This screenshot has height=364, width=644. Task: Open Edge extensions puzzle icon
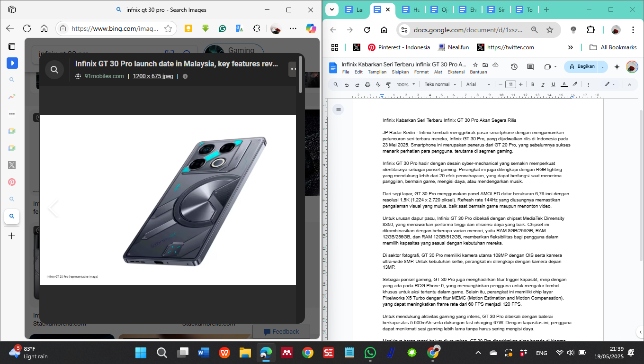[257, 28]
